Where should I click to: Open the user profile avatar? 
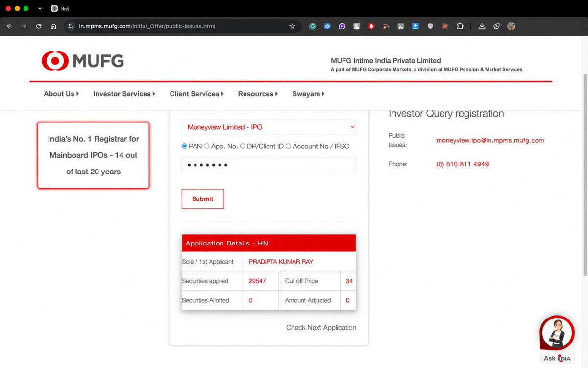coord(511,26)
